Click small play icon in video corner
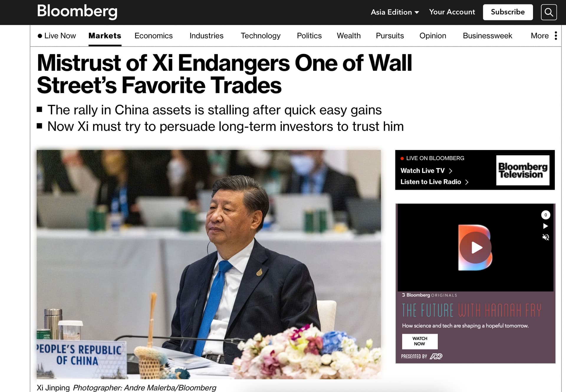 546,226
